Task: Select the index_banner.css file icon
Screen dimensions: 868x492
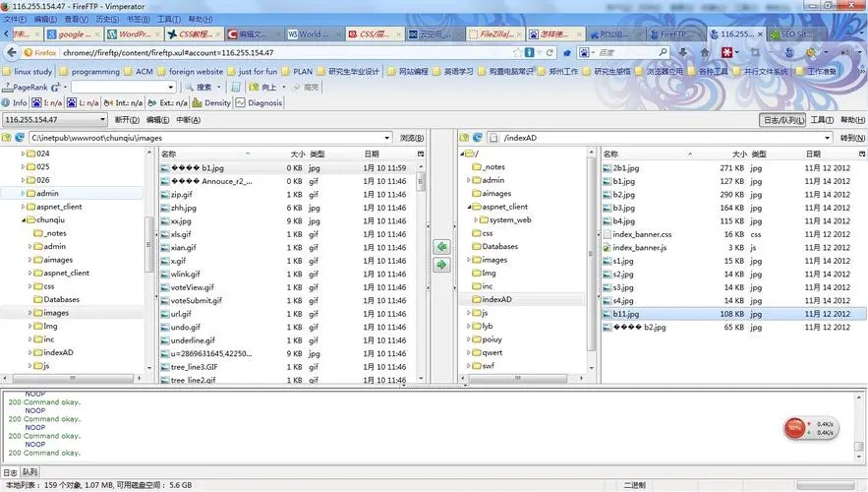Action: (608, 234)
